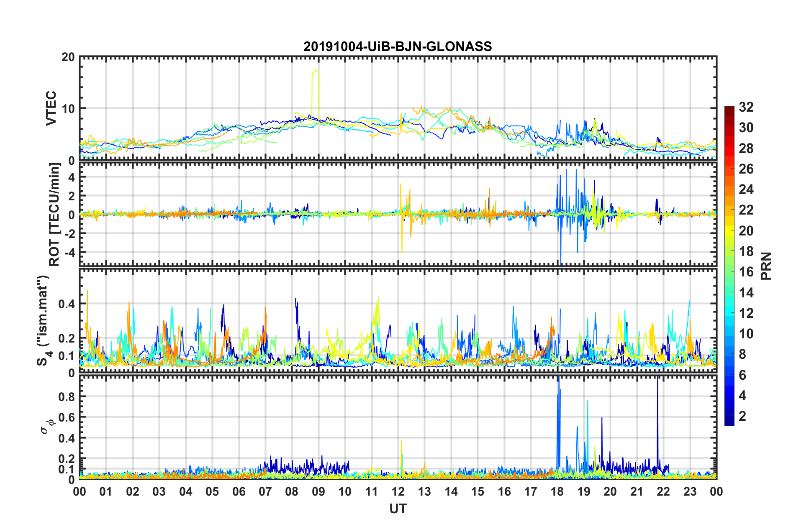Click colorbar tick label 14
The width and height of the screenshot is (796, 532).
(746, 293)
